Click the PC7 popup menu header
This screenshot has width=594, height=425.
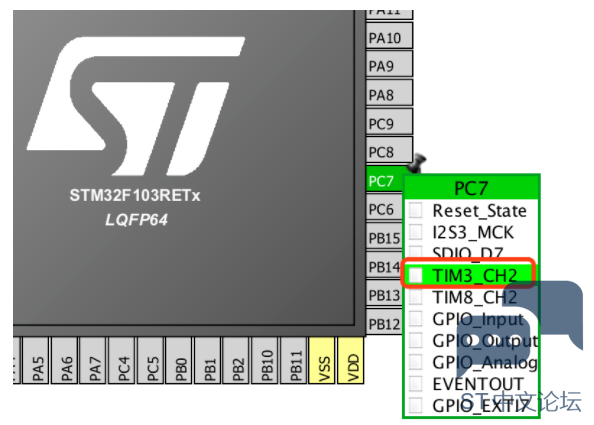point(471,188)
